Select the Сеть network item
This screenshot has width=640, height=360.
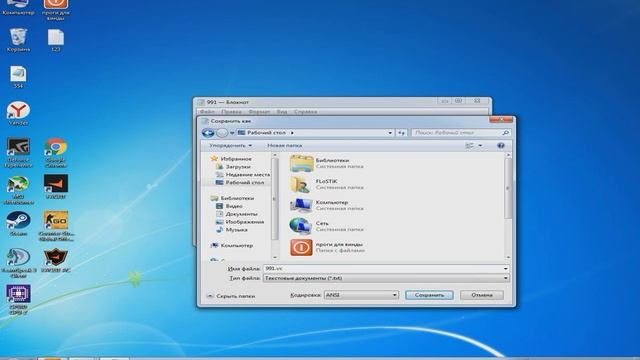point(327,226)
